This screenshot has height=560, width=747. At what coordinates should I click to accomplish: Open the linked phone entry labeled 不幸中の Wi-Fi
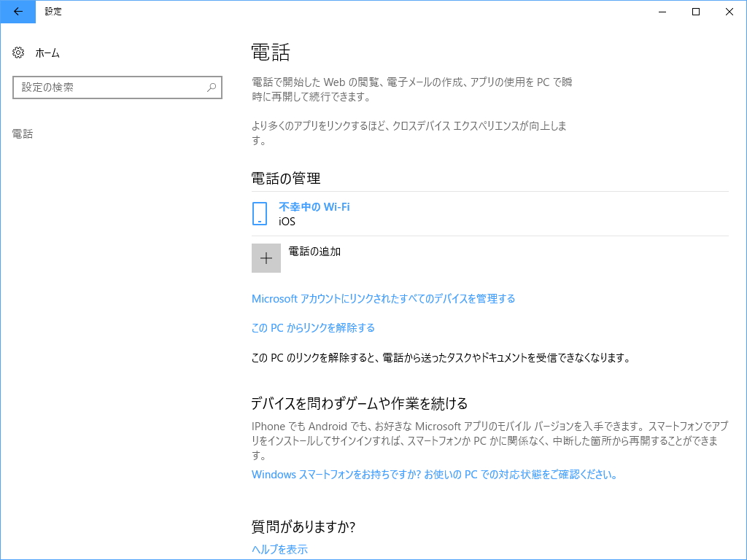[312, 206]
